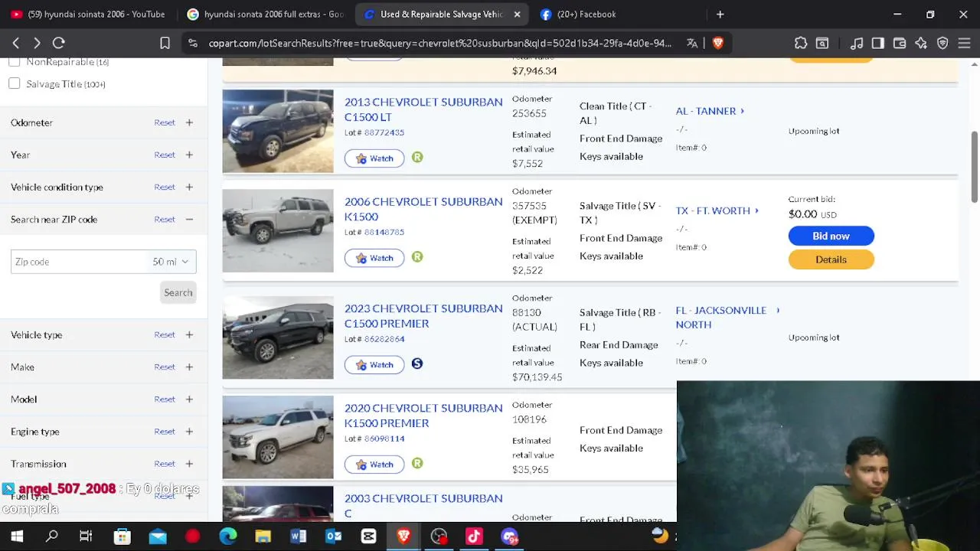The height and width of the screenshot is (551, 980).
Task: Open TX - FT. WORTH location link
Action: point(717,210)
